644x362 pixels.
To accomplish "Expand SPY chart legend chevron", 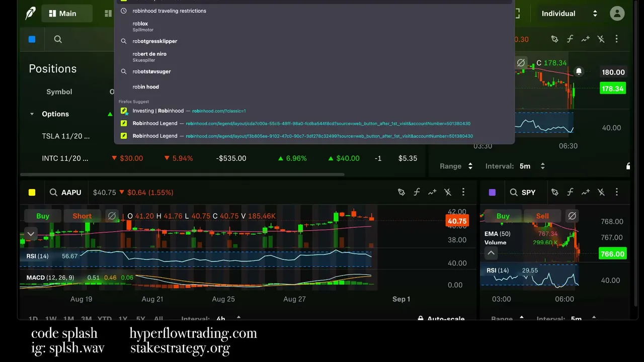I will pyautogui.click(x=491, y=253).
